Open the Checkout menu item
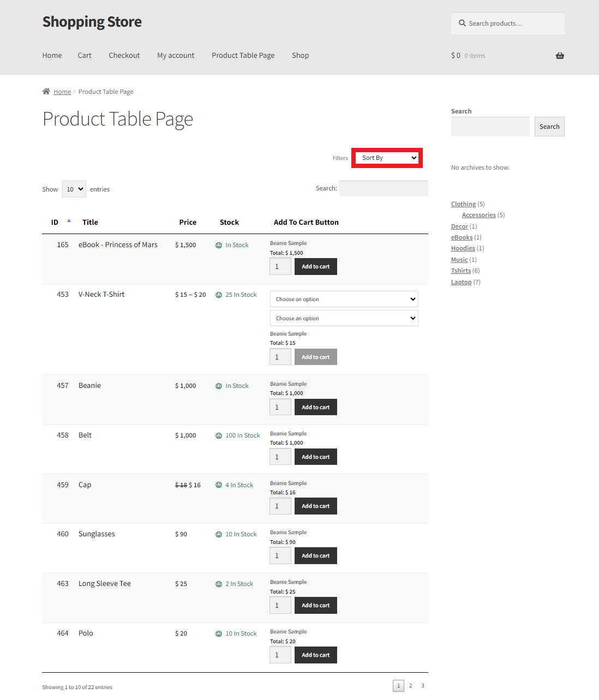This screenshot has height=700, width=599. (124, 56)
